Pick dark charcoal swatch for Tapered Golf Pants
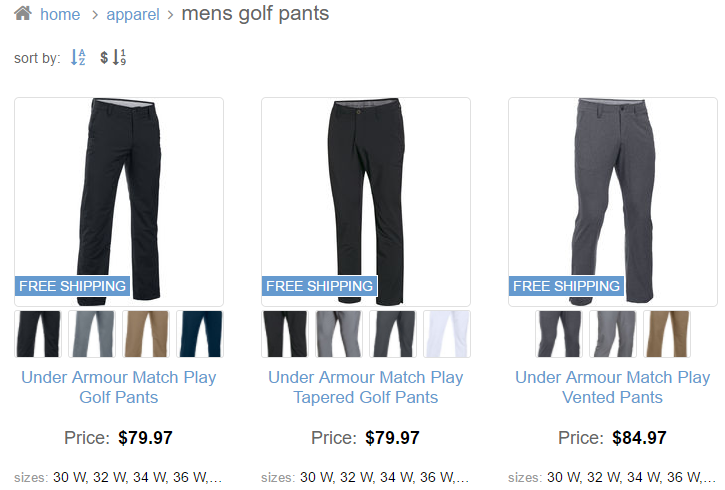725x490 pixels. 393,334
